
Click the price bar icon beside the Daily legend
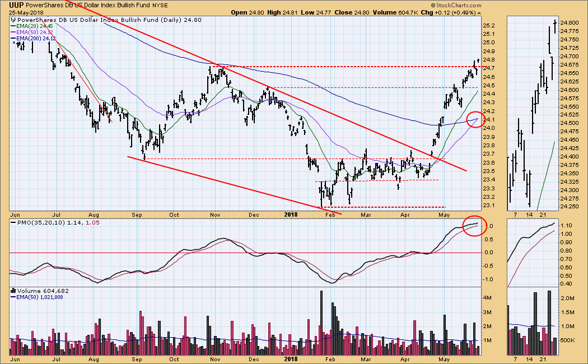(13, 20)
